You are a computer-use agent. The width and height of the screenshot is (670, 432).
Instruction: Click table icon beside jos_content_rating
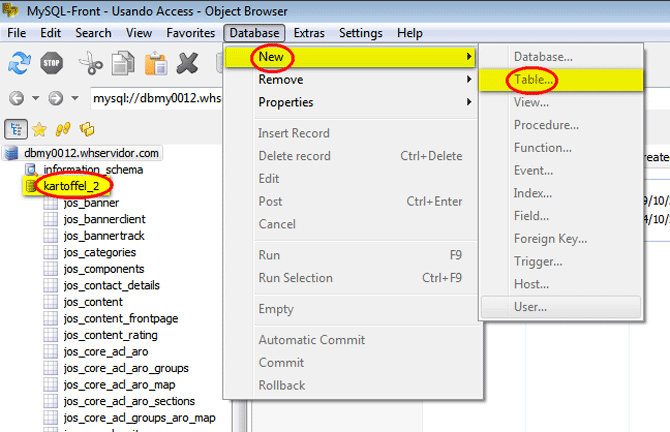pyautogui.click(x=50, y=335)
